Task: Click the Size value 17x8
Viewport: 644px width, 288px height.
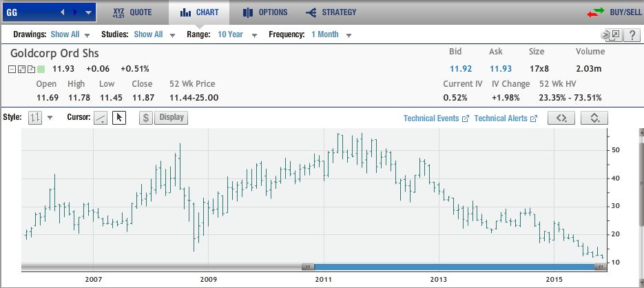Action: [539, 69]
